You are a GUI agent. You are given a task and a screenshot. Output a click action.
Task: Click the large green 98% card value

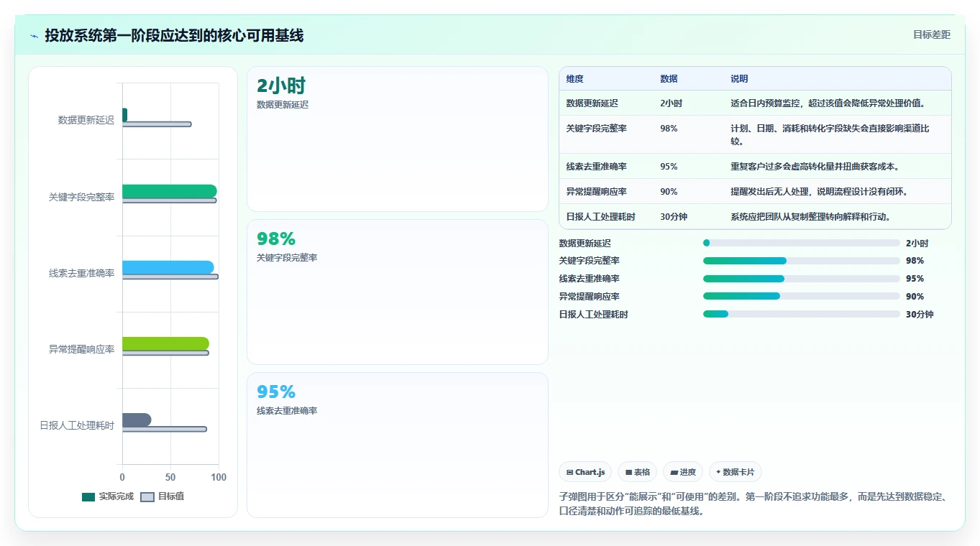tap(276, 239)
